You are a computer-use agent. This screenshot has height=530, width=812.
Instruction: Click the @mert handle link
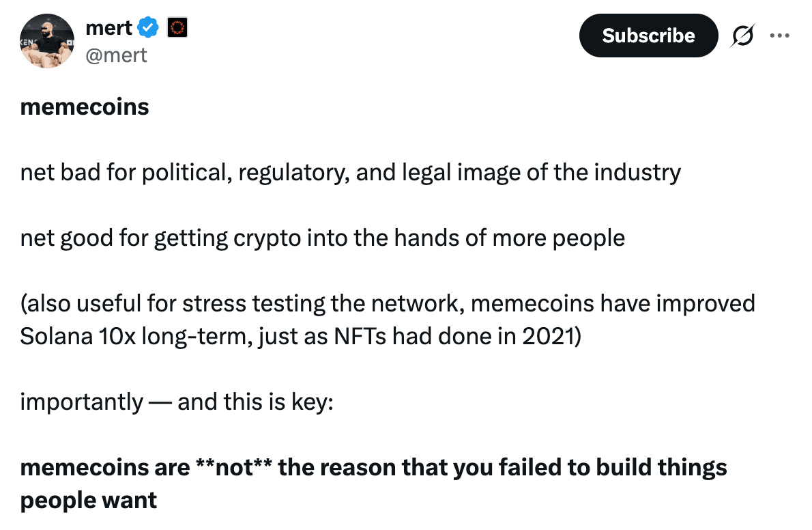pyautogui.click(x=116, y=55)
